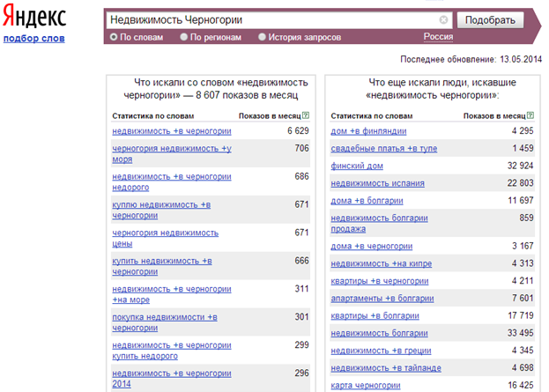Click the value 22 803 for недвижимость испания
The height and width of the screenshot is (392, 549).
click(x=520, y=183)
